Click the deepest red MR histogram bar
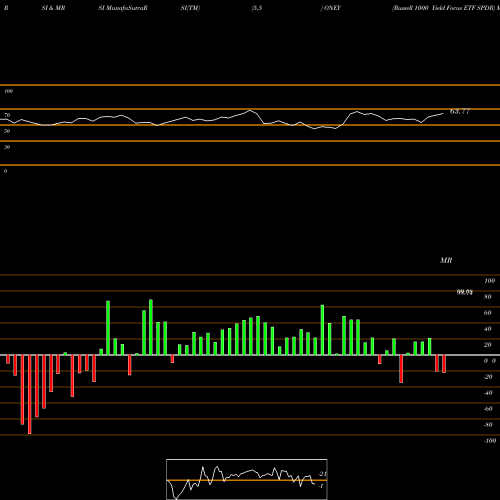The image size is (500, 500). (x=30, y=394)
